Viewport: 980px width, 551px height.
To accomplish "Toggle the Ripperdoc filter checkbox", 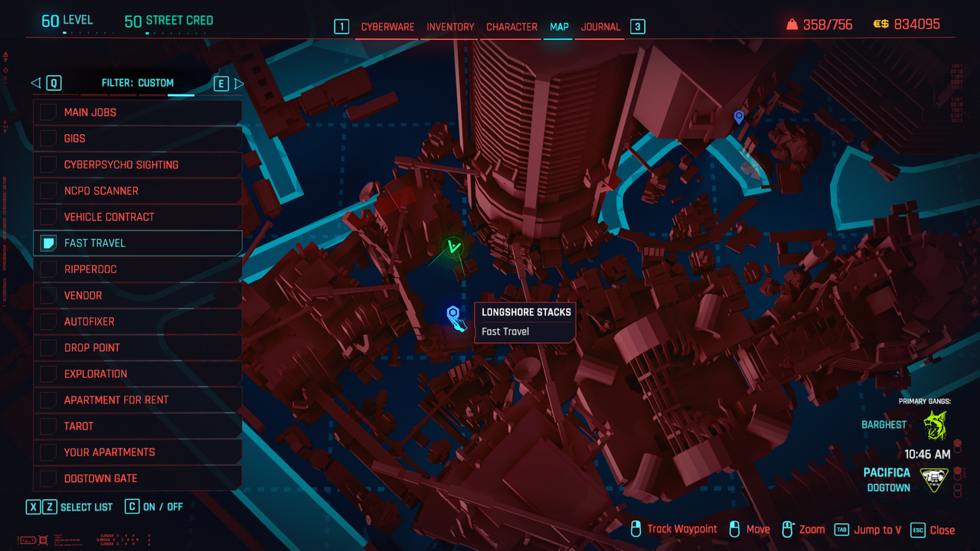I will [48, 269].
